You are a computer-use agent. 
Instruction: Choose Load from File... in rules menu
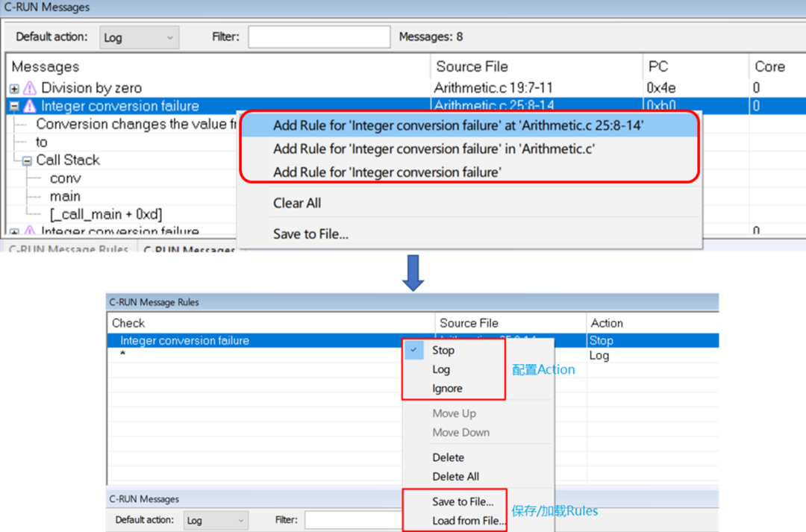coord(469,521)
